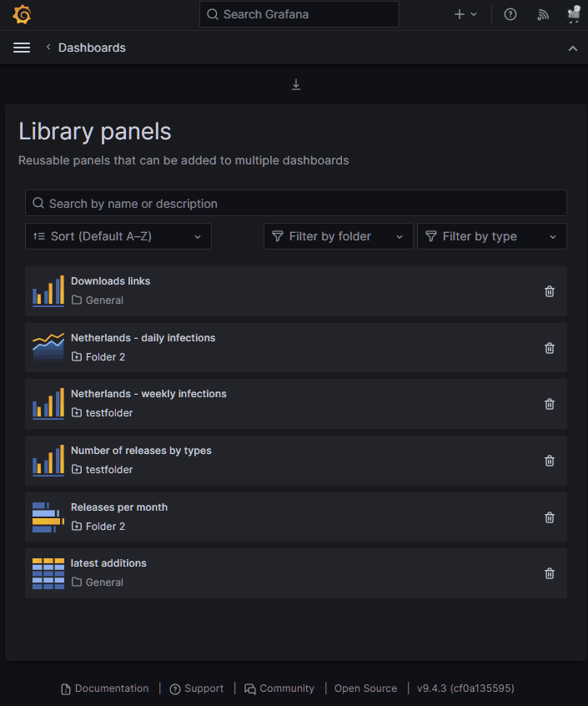Delete the Netherlands weekly infections panel

[x=549, y=404]
